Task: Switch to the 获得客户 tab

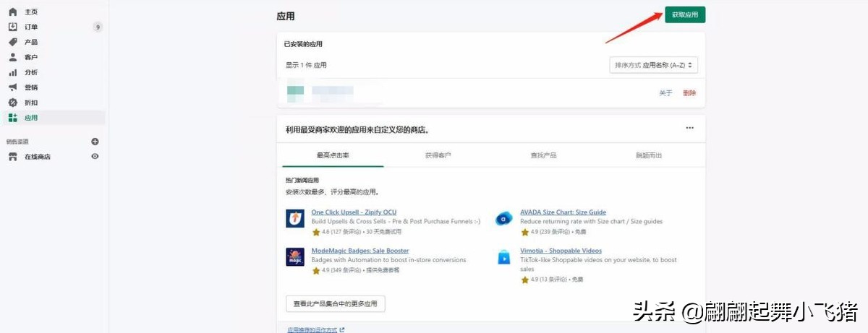Action: (x=438, y=155)
